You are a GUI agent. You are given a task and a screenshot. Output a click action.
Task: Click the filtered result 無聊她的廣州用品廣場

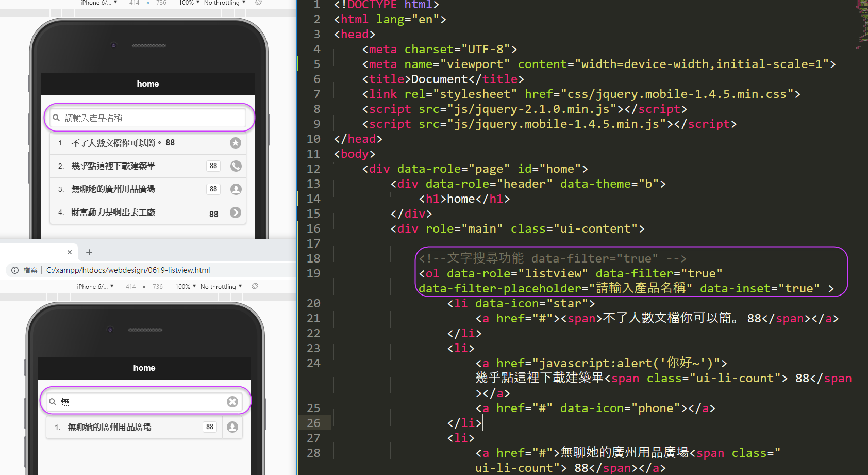(110, 428)
